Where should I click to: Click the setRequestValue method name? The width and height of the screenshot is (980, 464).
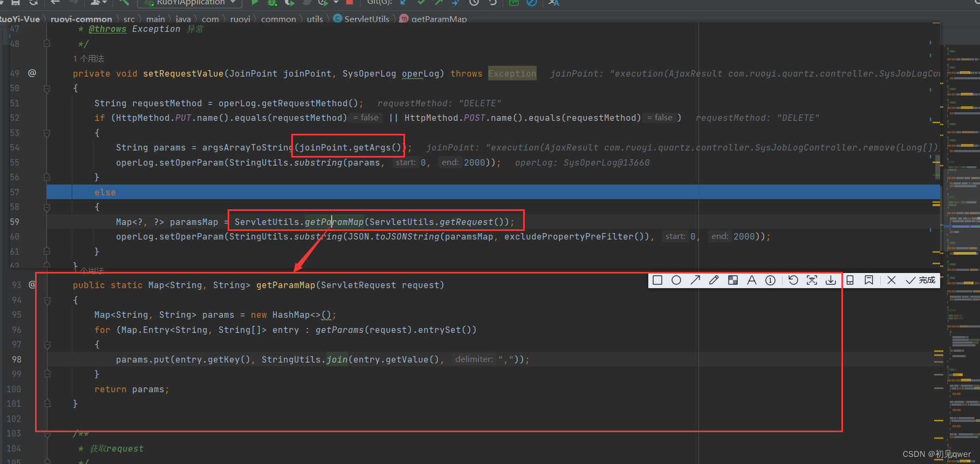[x=183, y=73]
